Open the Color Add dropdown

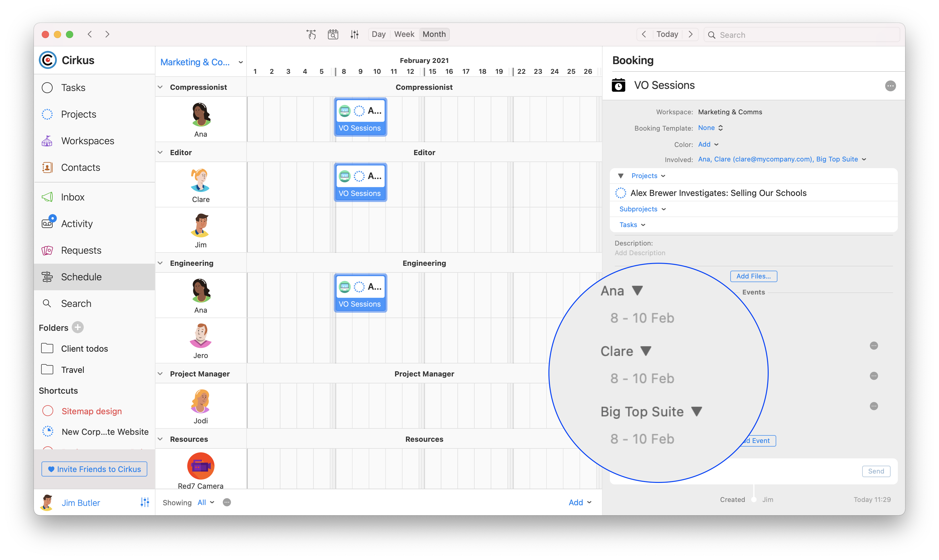point(708,144)
